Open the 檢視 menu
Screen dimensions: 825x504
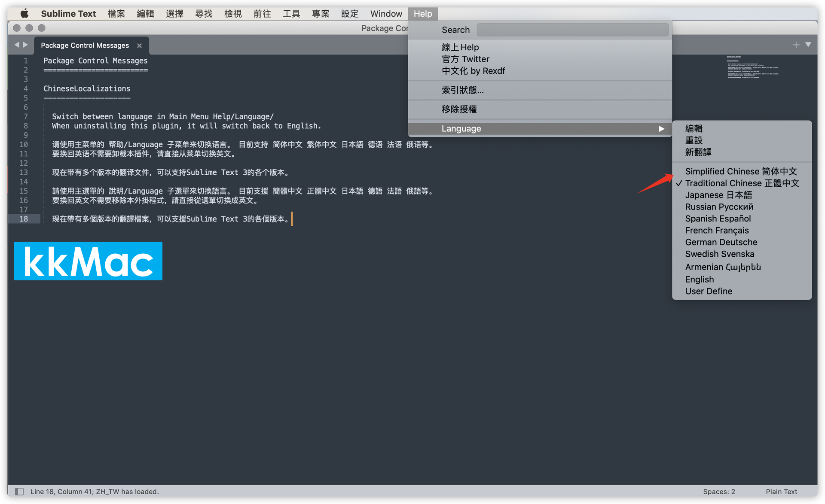coord(233,13)
